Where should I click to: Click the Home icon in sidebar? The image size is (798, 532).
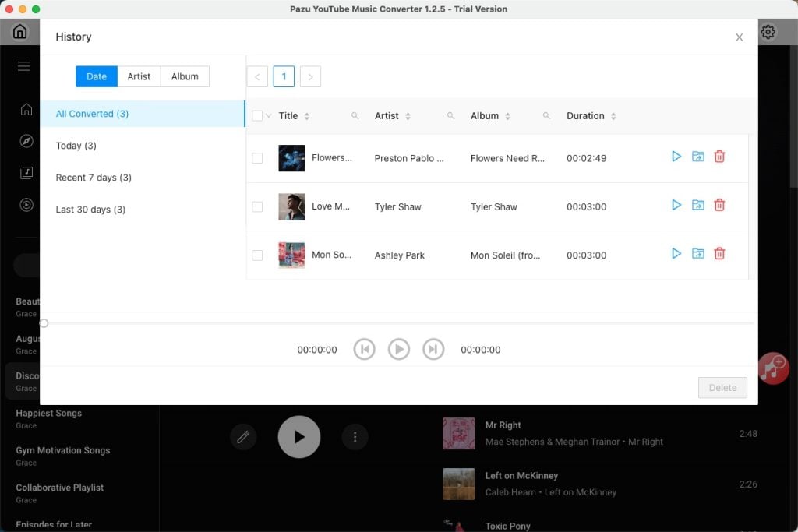click(x=26, y=111)
